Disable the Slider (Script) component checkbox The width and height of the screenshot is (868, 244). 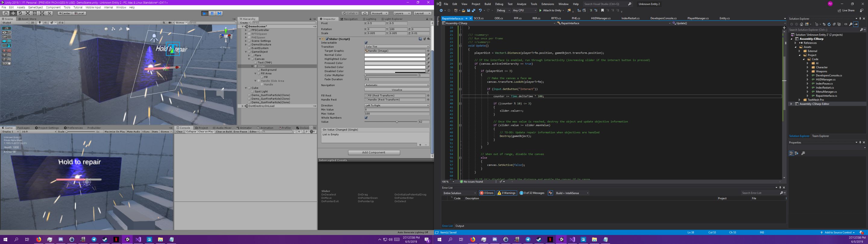click(x=327, y=39)
